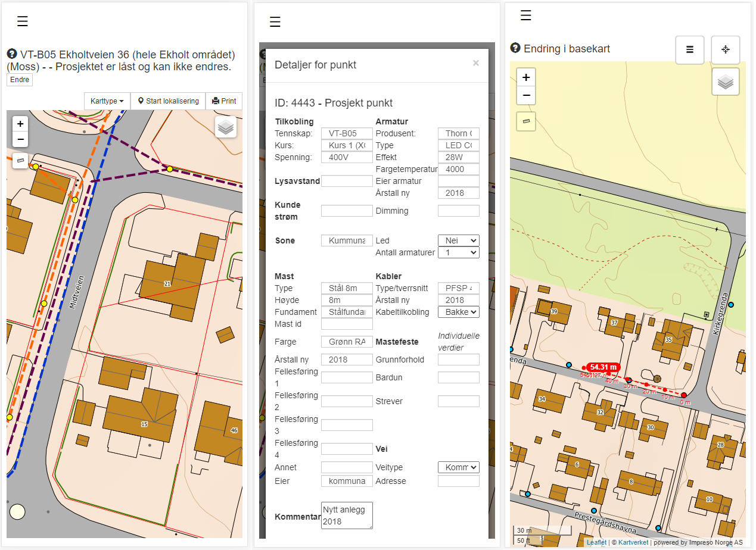This screenshot has width=756, height=550.
Task: Open the layers control on the right map
Action: pyautogui.click(x=725, y=82)
